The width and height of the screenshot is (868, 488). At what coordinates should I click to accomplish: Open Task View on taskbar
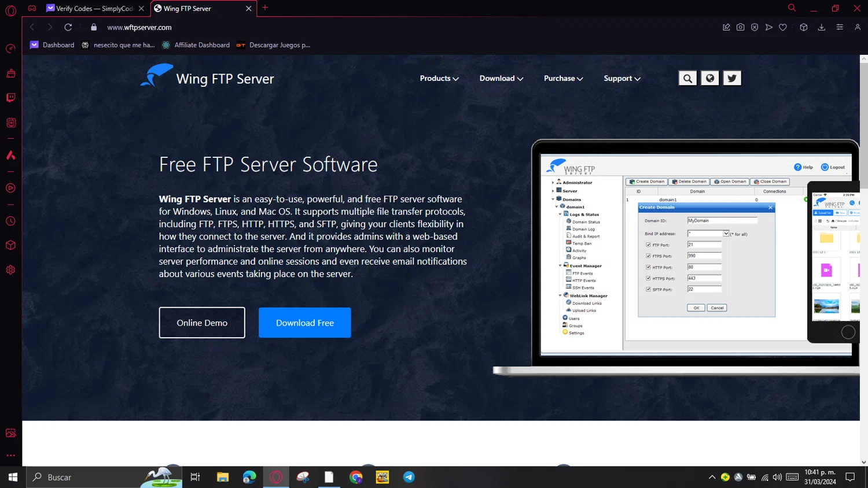[x=195, y=477]
